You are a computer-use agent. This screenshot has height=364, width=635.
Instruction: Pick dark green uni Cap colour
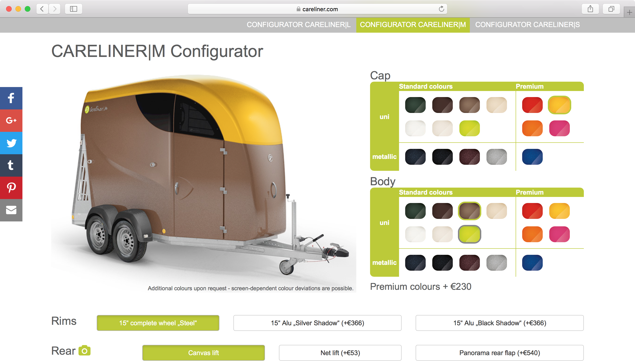click(x=415, y=105)
